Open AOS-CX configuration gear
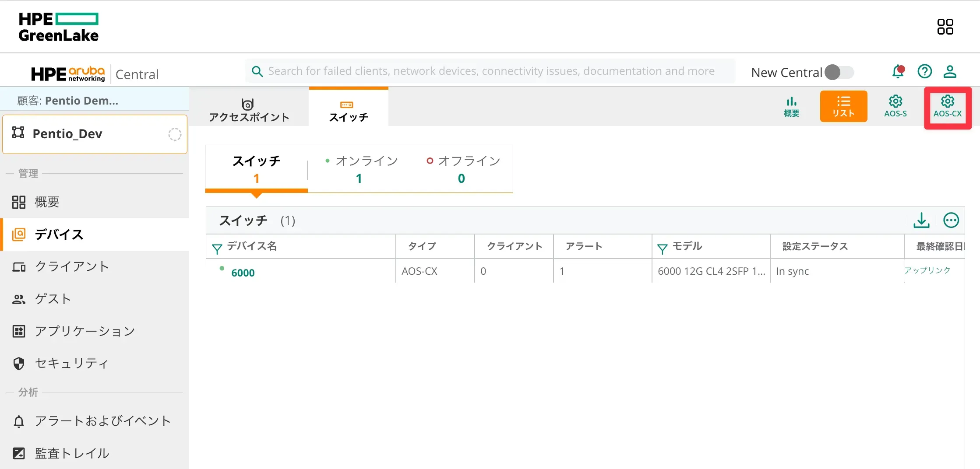 [947, 107]
